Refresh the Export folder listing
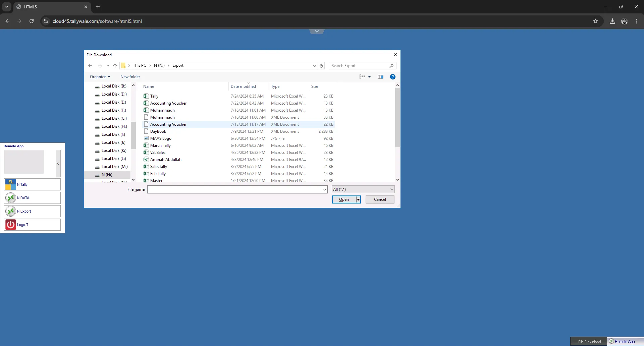Image resolution: width=644 pixels, height=346 pixels. [321, 66]
